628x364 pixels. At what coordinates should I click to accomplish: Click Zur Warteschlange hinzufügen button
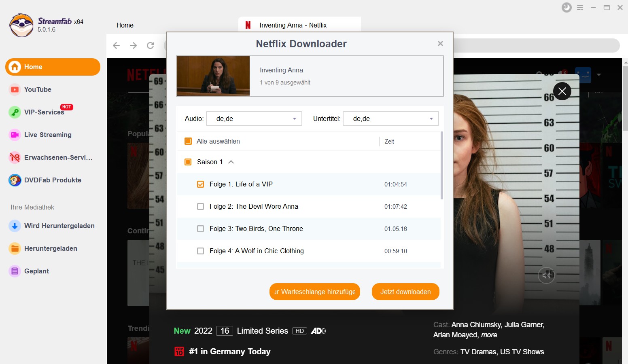(x=315, y=292)
